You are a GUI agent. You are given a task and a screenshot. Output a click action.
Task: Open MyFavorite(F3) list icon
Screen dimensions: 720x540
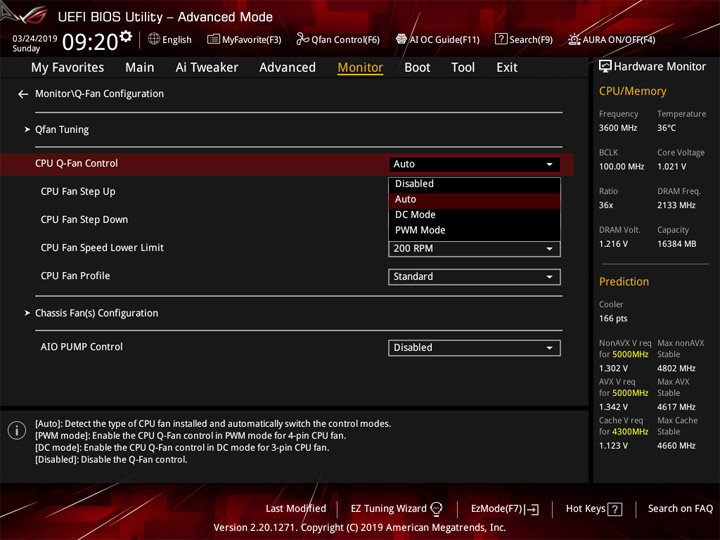pyautogui.click(x=213, y=39)
